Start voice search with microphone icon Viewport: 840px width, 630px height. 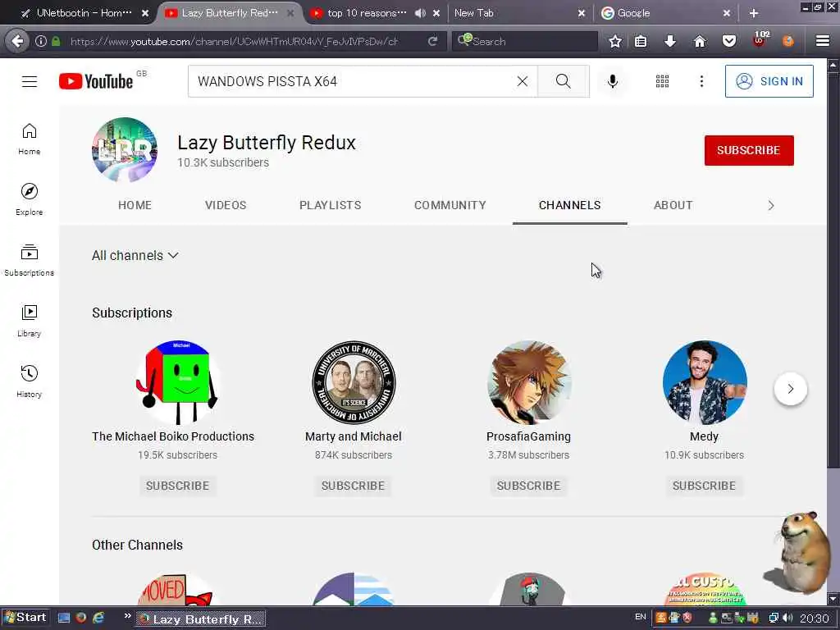coord(613,81)
